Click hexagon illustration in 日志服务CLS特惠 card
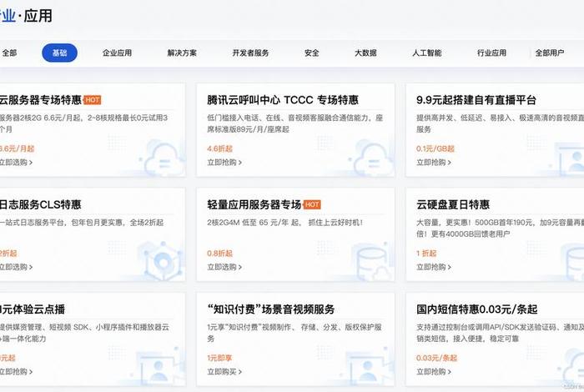This screenshot has height=392, width=584. point(164,262)
